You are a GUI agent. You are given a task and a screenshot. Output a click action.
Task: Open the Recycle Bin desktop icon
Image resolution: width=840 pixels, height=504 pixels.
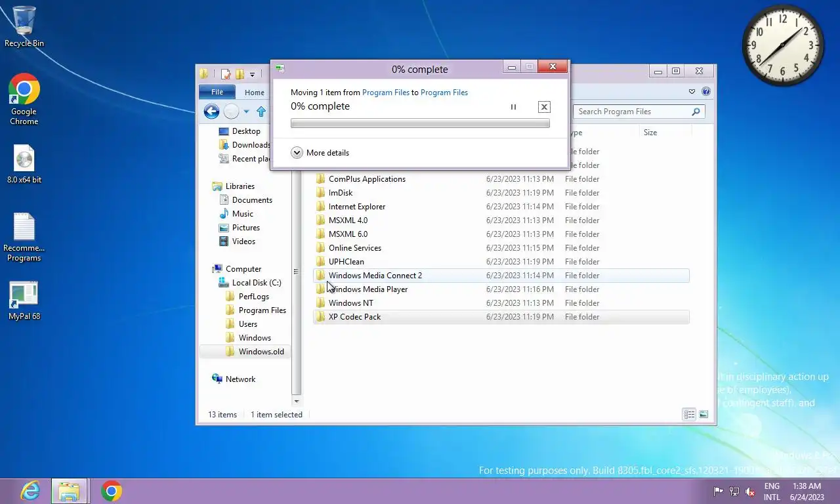coord(24,26)
